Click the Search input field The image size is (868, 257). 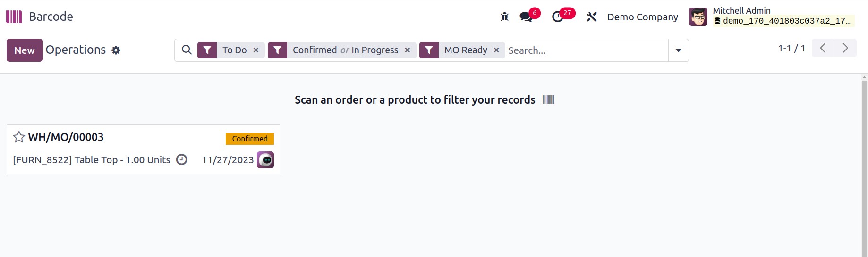tap(587, 50)
